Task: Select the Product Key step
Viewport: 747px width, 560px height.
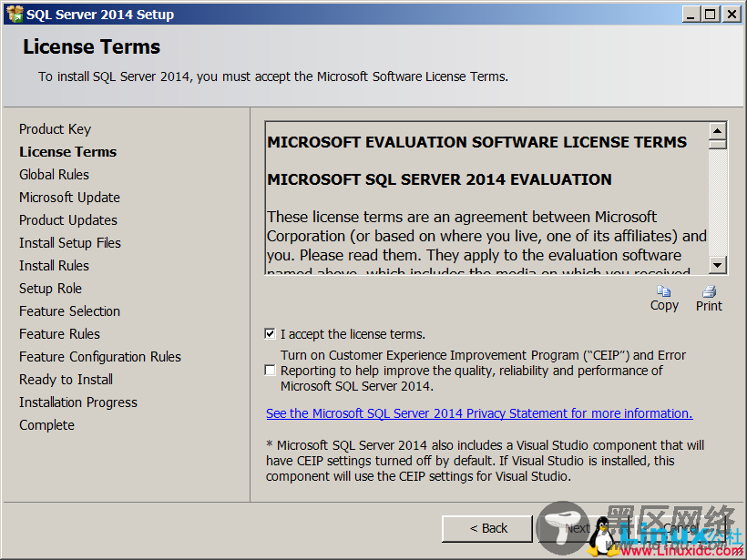Action: tap(55, 129)
